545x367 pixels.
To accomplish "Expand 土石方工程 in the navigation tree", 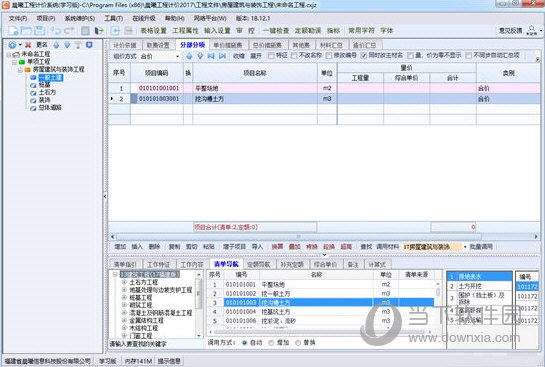I will (124, 282).
